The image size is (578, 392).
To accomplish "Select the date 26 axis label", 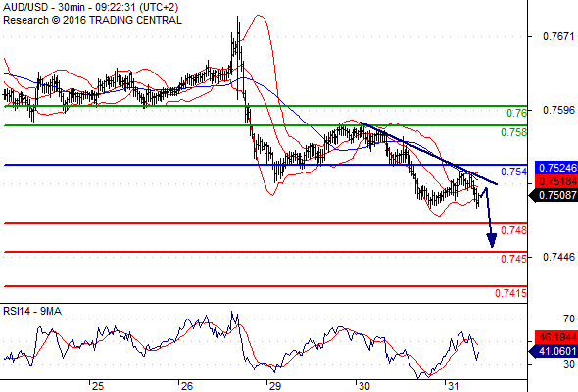I will pyautogui.click(x=187, y=386).
